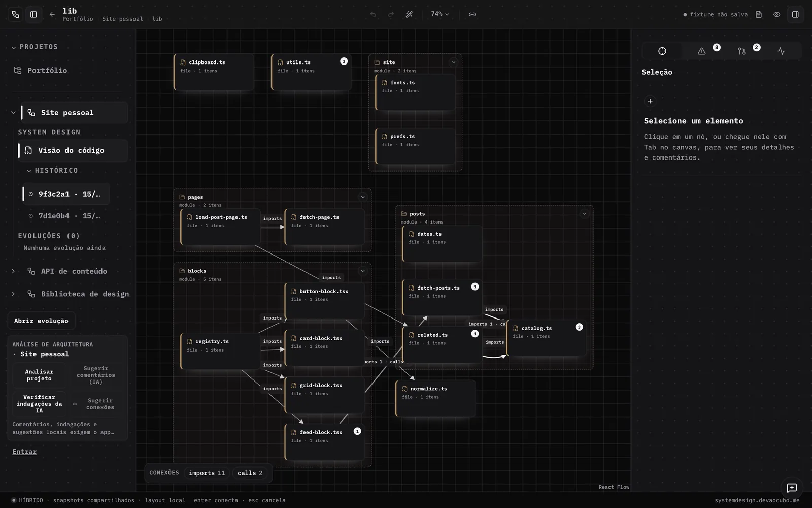
Task: Toggle the right panel icon in header
Action: coord(795,14)
